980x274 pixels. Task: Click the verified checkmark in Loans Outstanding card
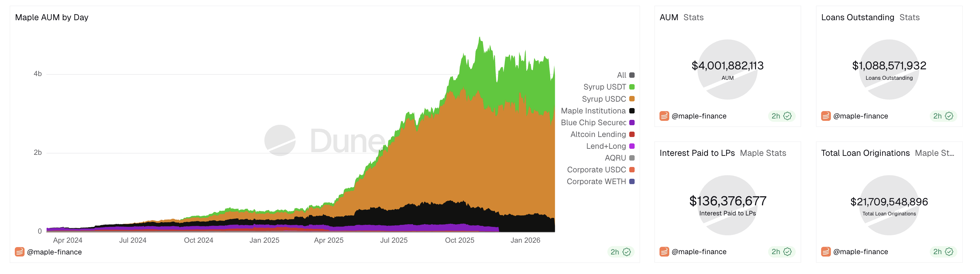(x=949, y=116)
